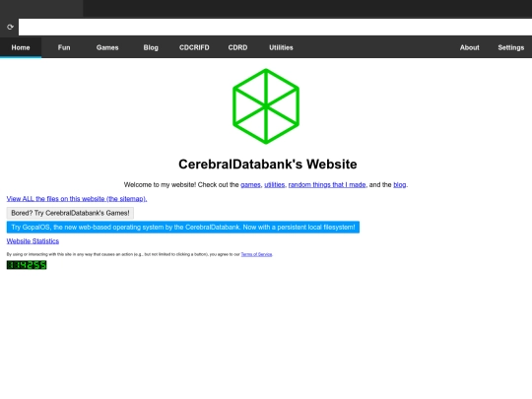Open 'random things that I made' link

[327, 185]
